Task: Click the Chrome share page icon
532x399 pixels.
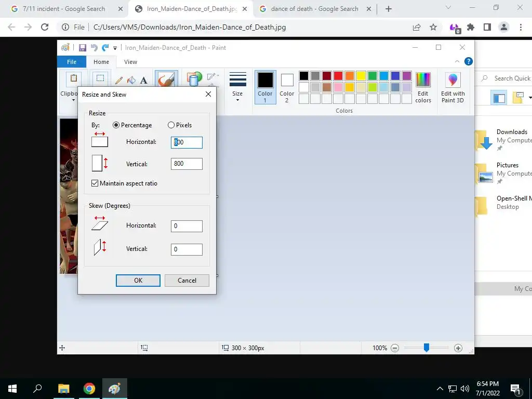Action: [417, 27]
